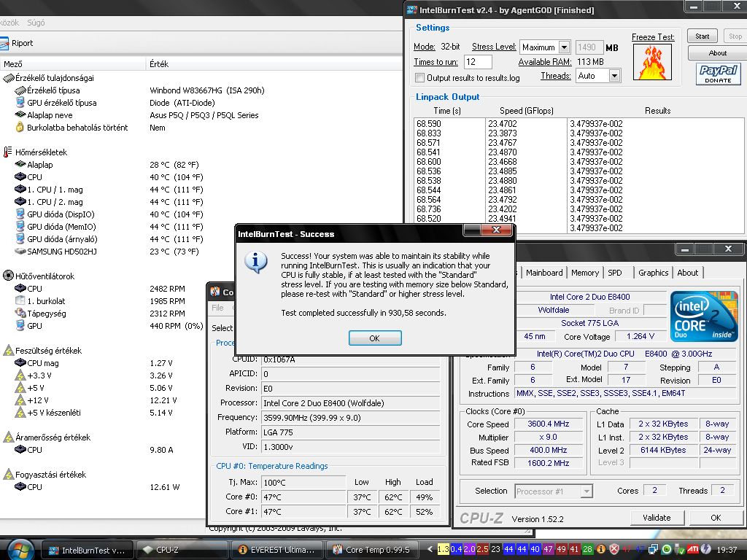Click the Stop button in IntelBurnTest
Image resolution: width=747 pixels, height=560 pixels.
(x=735, y=36)
